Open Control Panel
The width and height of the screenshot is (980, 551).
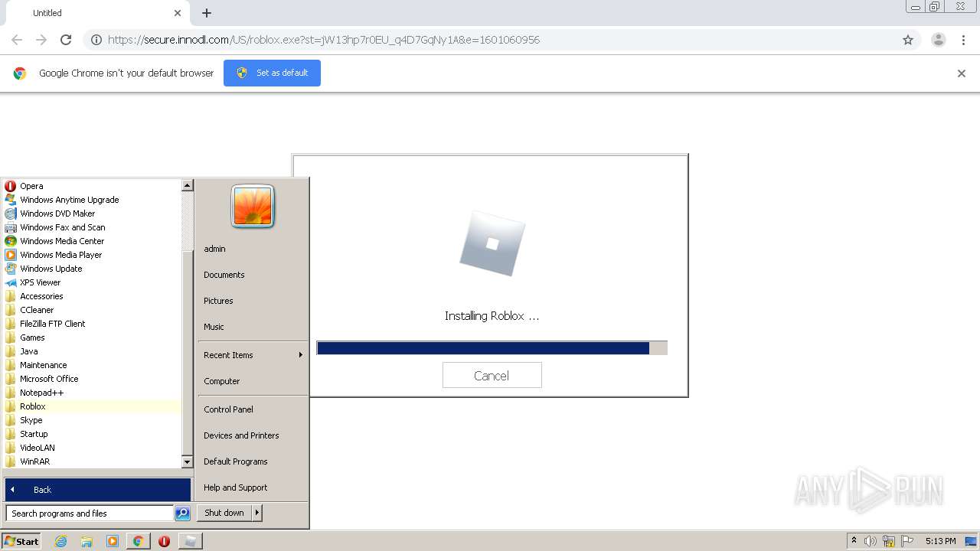point(253,409)
